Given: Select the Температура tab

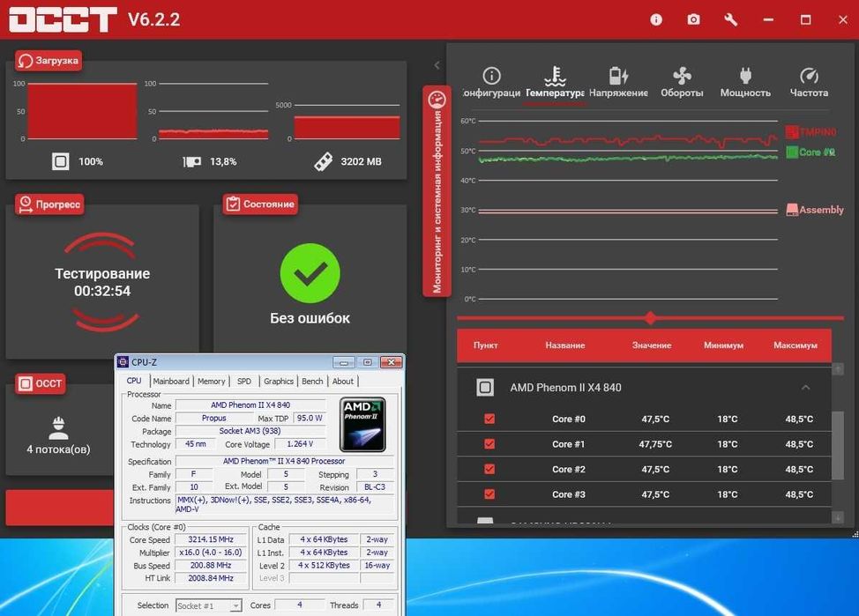Looking at the screenshot, I should pyautogui.click(x=555, y=83).
